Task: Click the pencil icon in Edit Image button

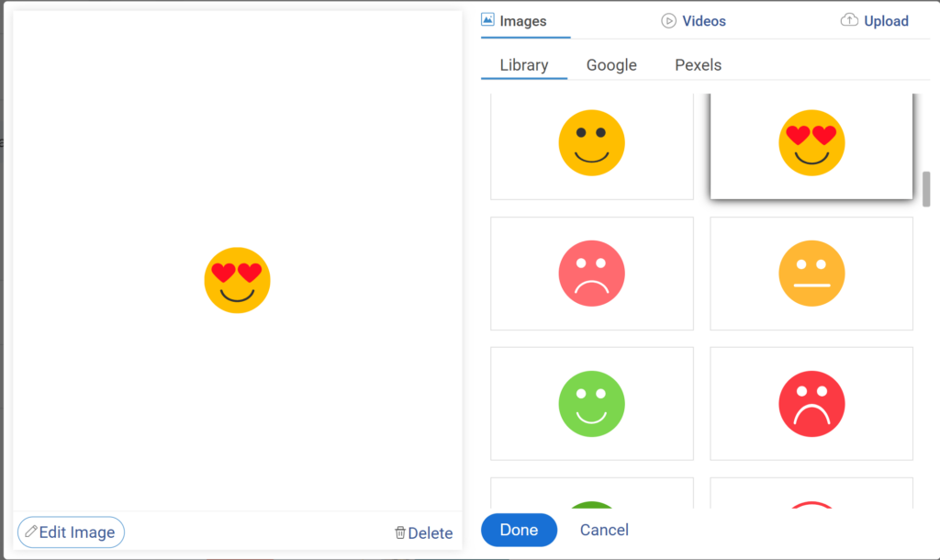Action: tap(30, 532)
